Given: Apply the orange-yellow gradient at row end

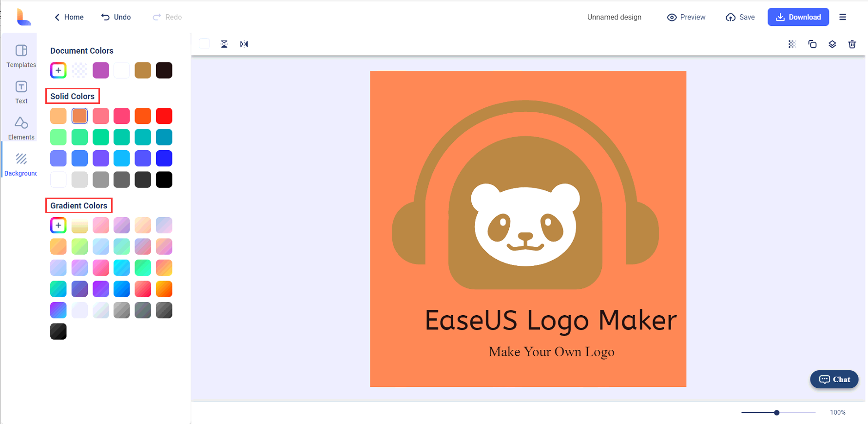Looking at the screenshot, I should point(164,289).
